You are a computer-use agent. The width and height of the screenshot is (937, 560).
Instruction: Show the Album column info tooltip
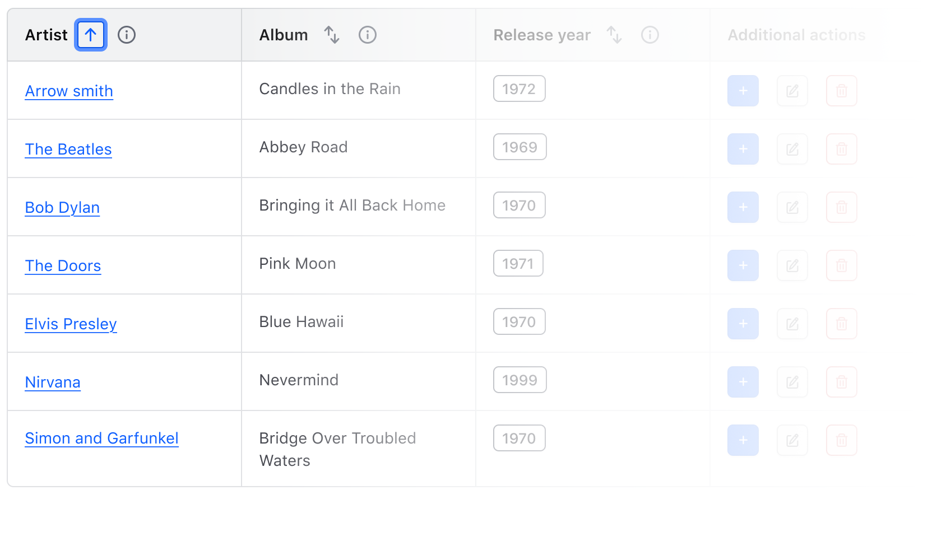[x=368, y=35]
